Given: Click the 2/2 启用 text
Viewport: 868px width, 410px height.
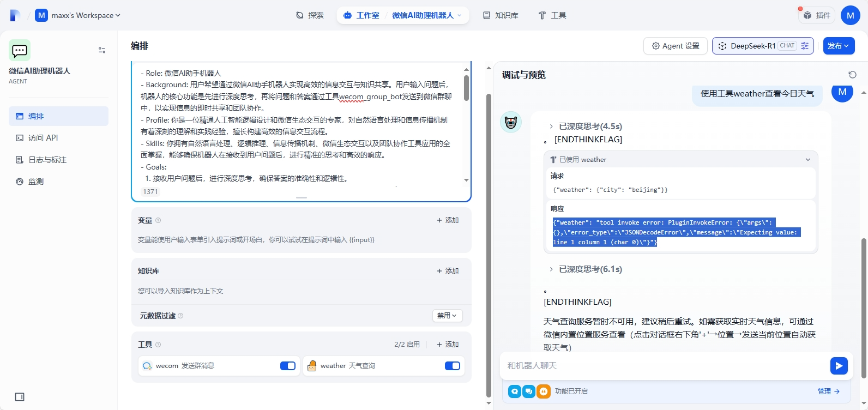Looking at the screenshot, I should coord(407,345).
